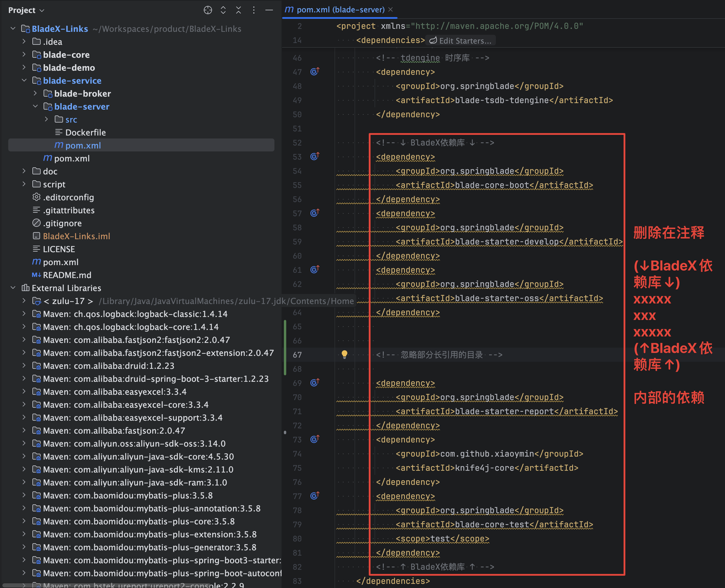Select the pom.xml (blade-server) editor tab
Image resolution: width=725 pixels, height=588 pixels.
click(339, 9)
